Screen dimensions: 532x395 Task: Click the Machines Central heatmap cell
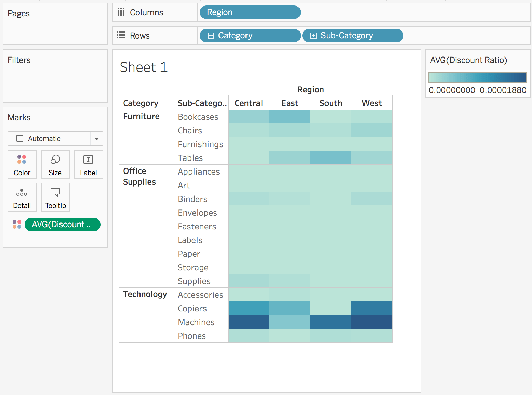(249, 322)
